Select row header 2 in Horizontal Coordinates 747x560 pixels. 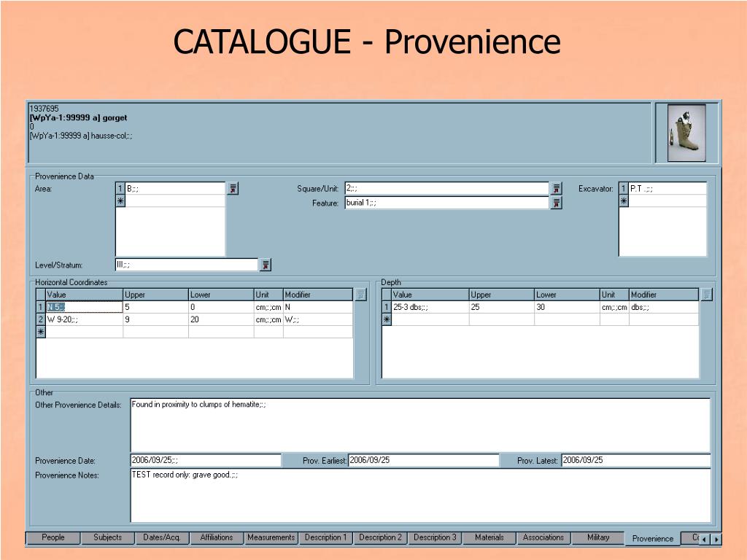(41, 319)
